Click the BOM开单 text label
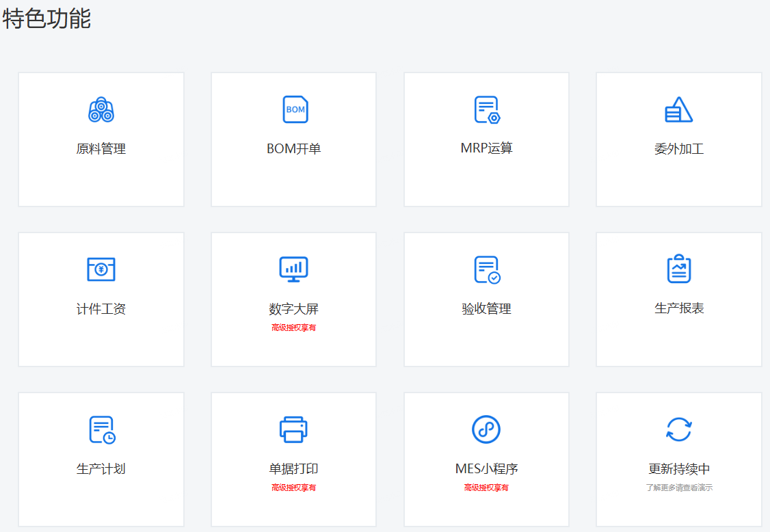 point(293,149)
